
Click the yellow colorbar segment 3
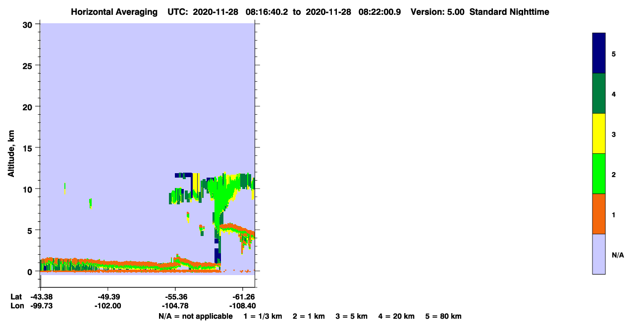coord(598,134)
